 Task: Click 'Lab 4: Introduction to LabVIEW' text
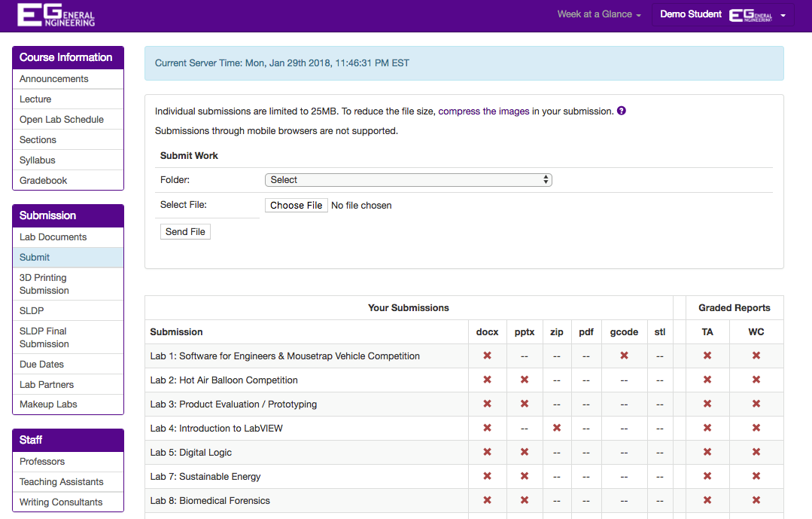[217, 429]
